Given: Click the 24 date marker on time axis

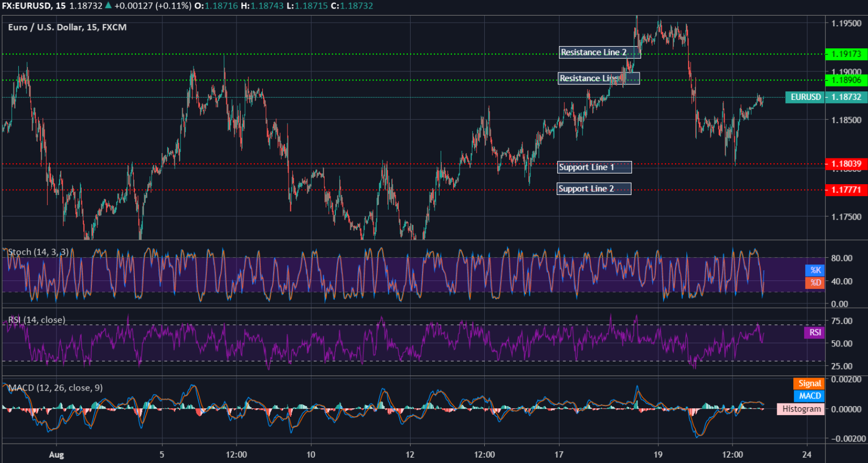Looking at the screenshot, I should 807,454.
